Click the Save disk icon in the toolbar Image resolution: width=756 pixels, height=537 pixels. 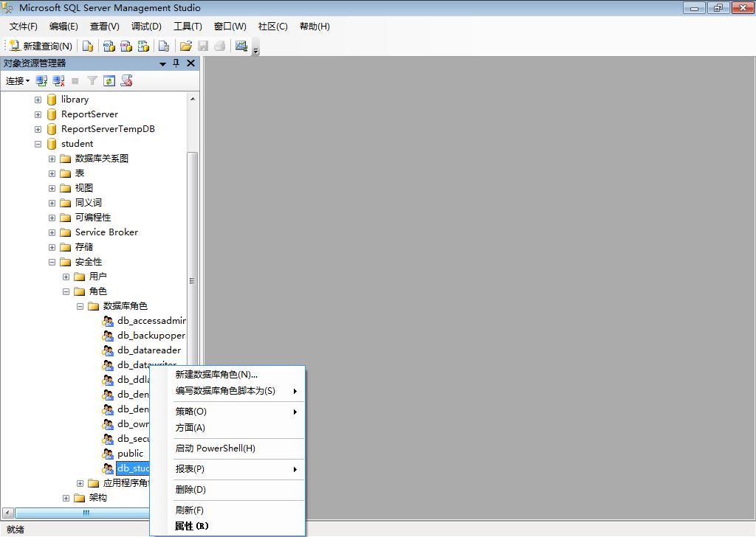click(203, 46)
